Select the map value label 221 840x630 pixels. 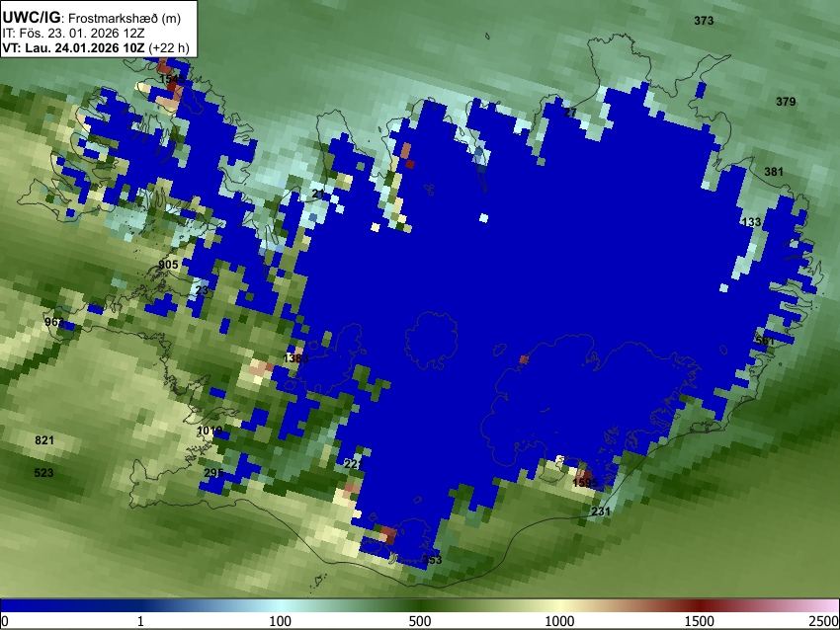click(x=354, y=464)
